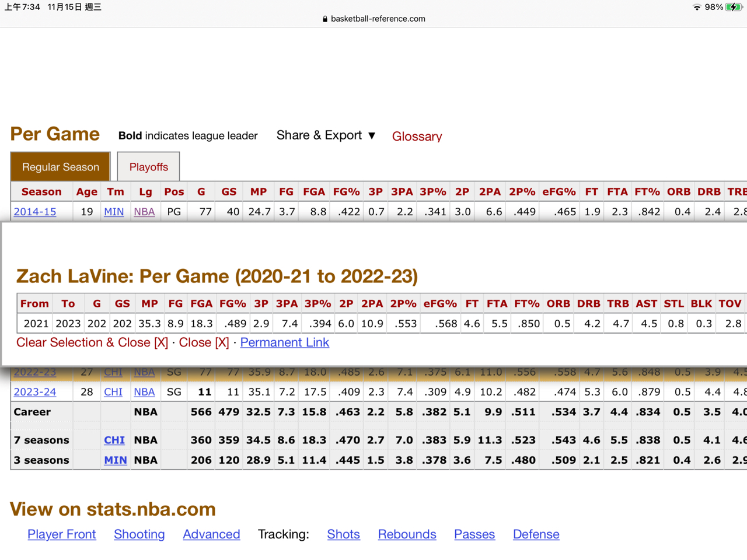Click the Zach LaVine: Per Game popup title
The width and height of the screenshot is (747, 560).
[x=217, y=276]
